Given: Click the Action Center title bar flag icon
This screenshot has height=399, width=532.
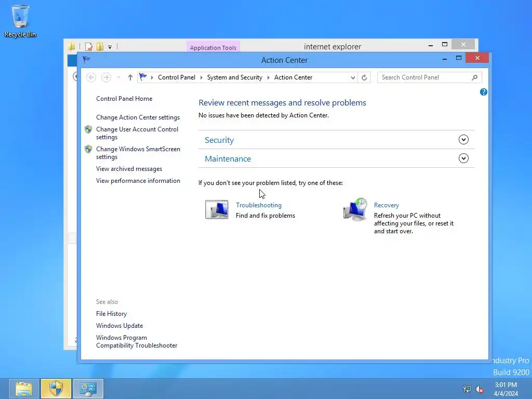Looking at the screenshot, I should tap(87, 59).
